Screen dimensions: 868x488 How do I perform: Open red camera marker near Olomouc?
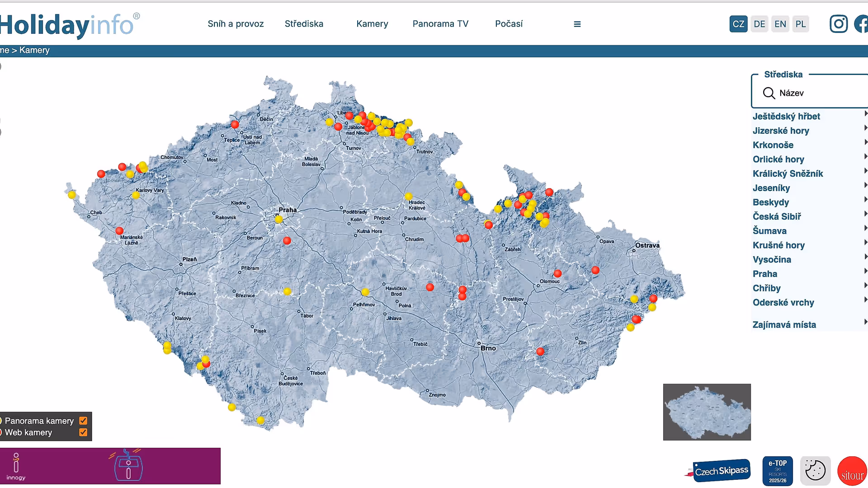pos(557,273)
